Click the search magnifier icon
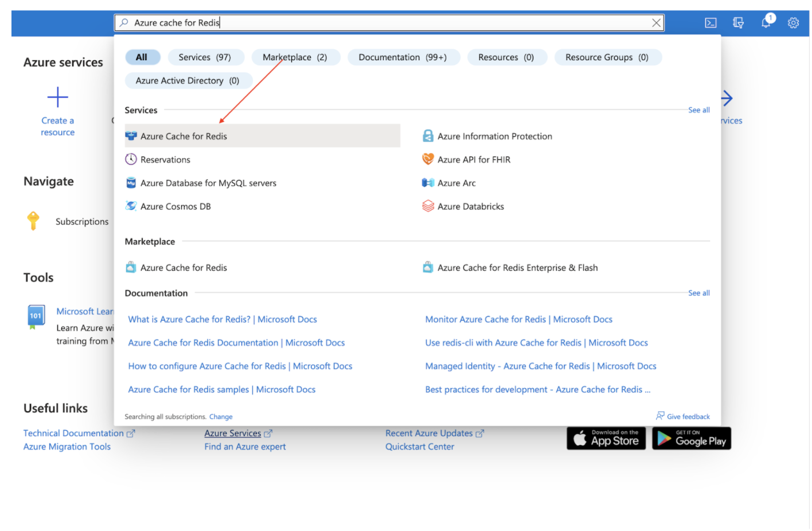This screenshot has height=531, width=812. click(124, 22)
